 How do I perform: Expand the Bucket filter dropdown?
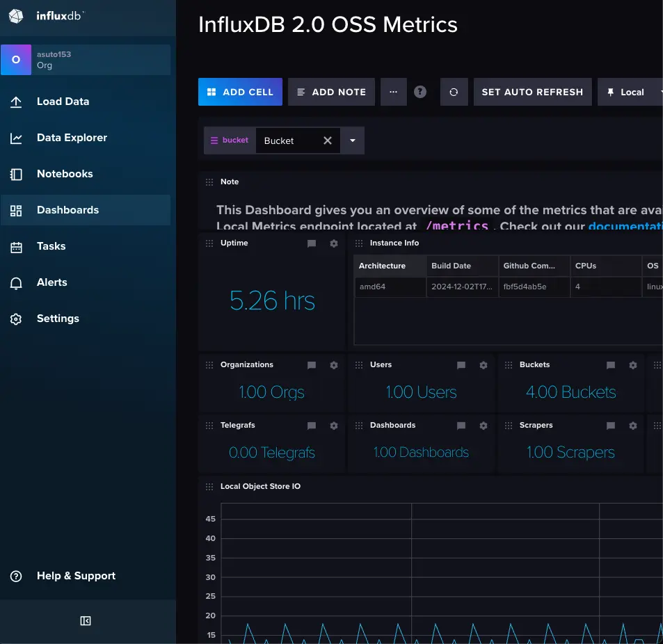tap(352, 140)
